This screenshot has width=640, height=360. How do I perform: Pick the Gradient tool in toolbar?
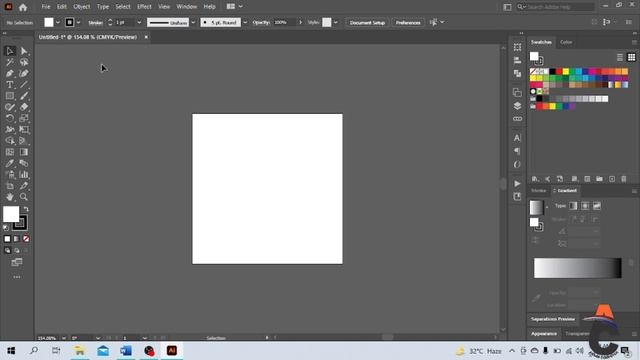[24, 152]
